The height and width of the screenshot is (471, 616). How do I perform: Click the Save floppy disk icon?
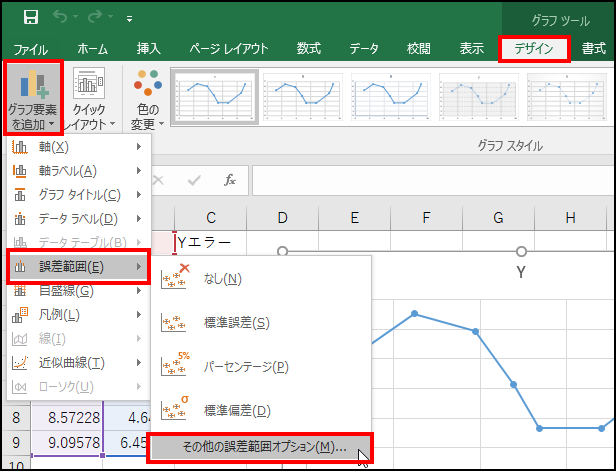pyautogui.click(x=31, y=18)
